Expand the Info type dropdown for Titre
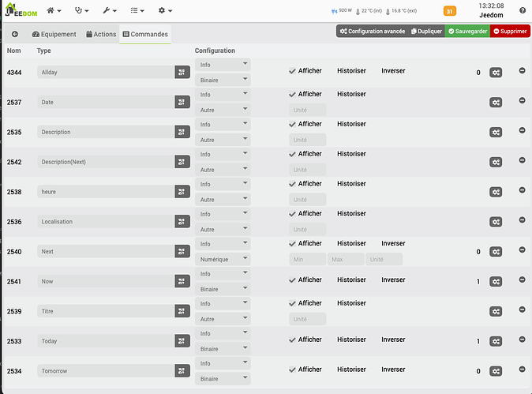The image size is (532, 394). point(223,303)
